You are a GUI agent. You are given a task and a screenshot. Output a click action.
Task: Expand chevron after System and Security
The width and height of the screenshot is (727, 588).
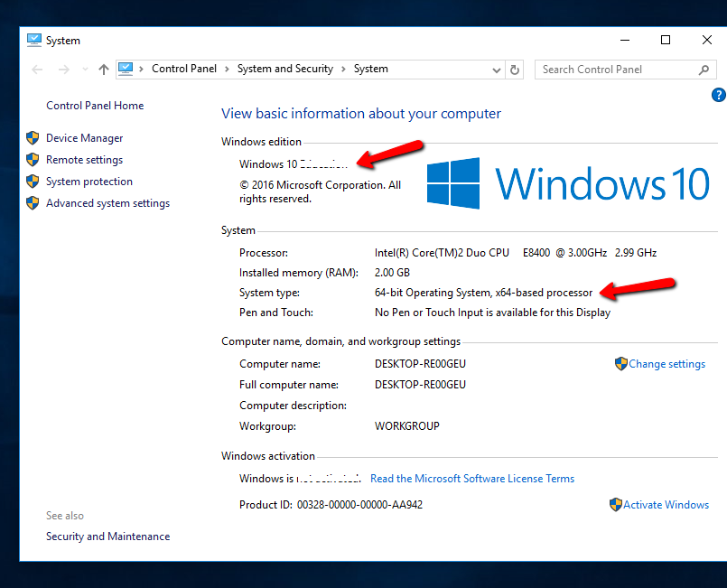pyautogui.click(x=343, y=69)
